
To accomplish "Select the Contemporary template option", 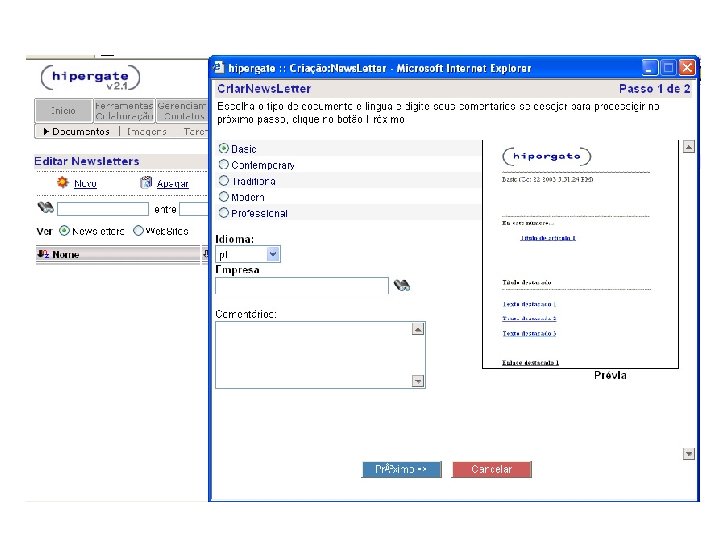I will coord(224,164).
